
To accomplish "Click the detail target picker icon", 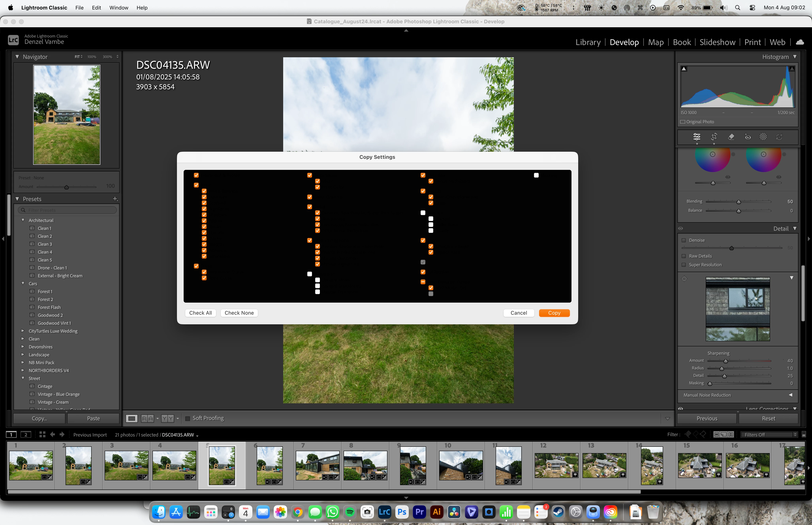I will click(x=684, y=278).
